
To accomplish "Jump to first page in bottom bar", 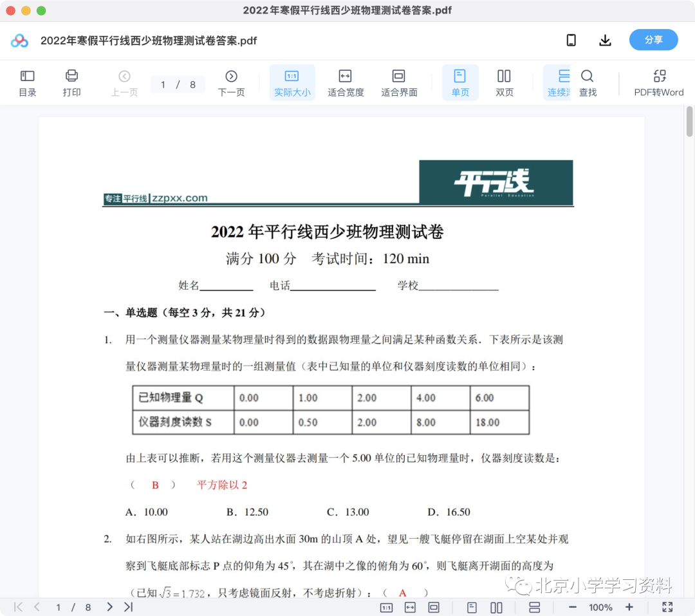I will pos(18,607).
